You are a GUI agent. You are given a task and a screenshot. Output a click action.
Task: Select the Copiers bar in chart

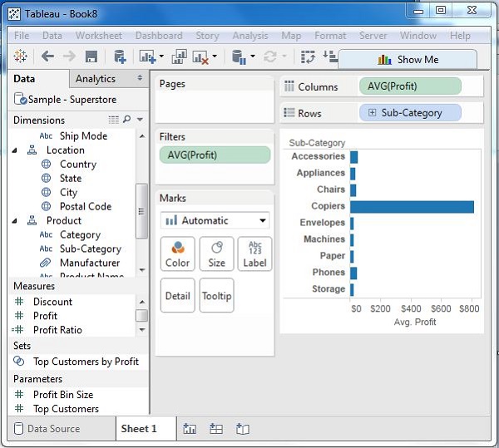click(x=412, y=206)
